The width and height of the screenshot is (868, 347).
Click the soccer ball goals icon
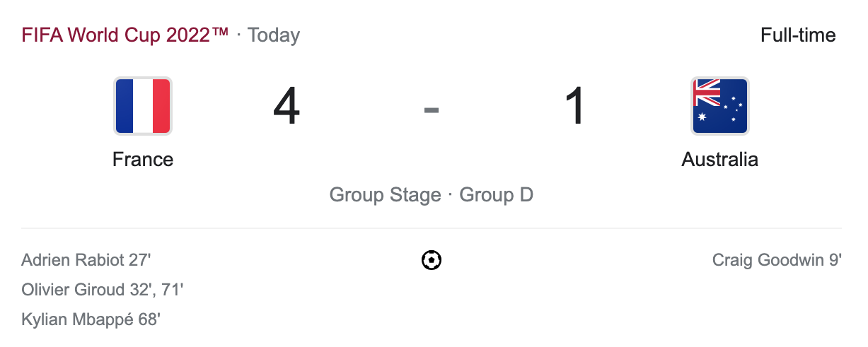[432, 261]
